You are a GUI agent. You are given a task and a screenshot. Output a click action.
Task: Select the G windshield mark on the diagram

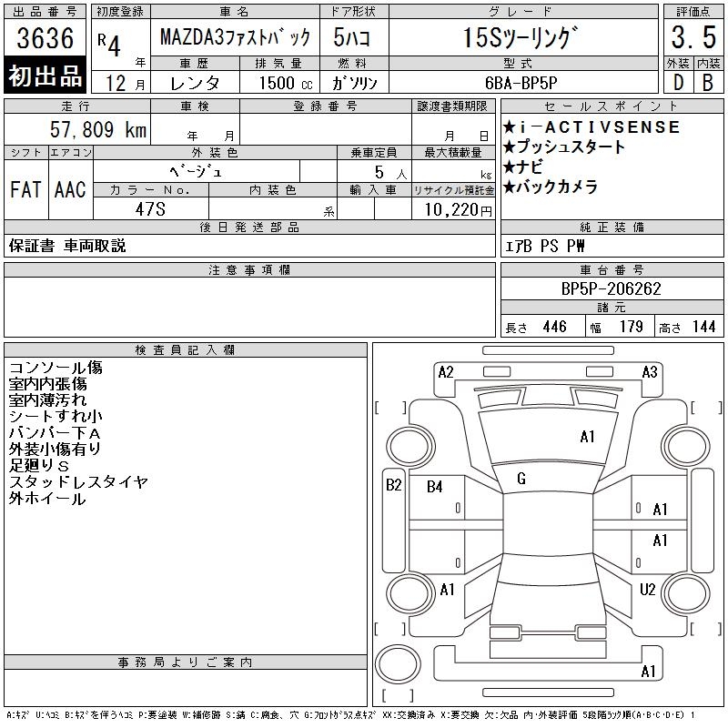(521, 479)
